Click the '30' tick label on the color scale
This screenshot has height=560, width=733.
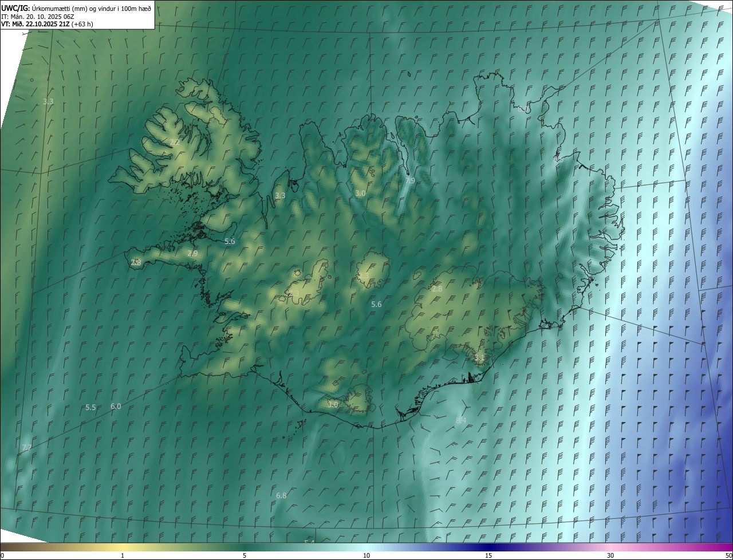pos(610,555)
